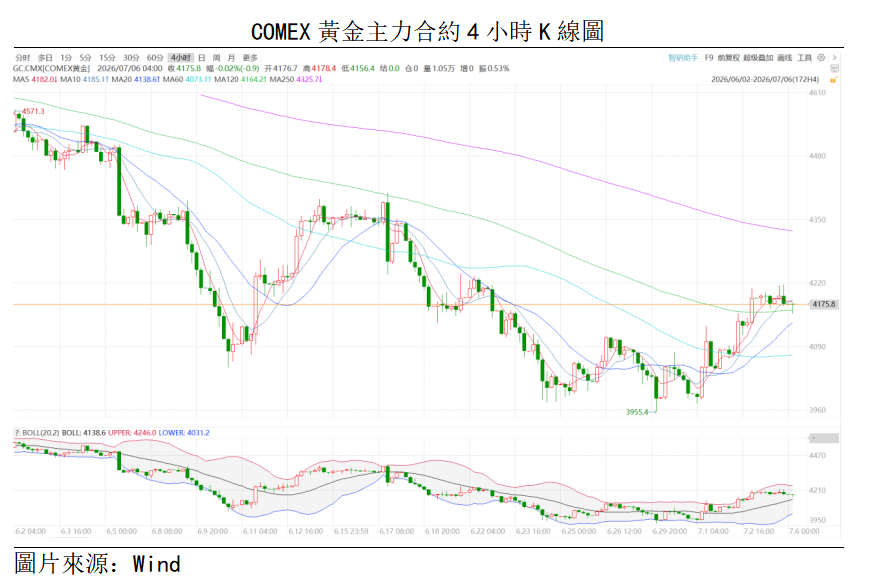Open the chart settings gear icon
The image size is (880, 584).
821,58
